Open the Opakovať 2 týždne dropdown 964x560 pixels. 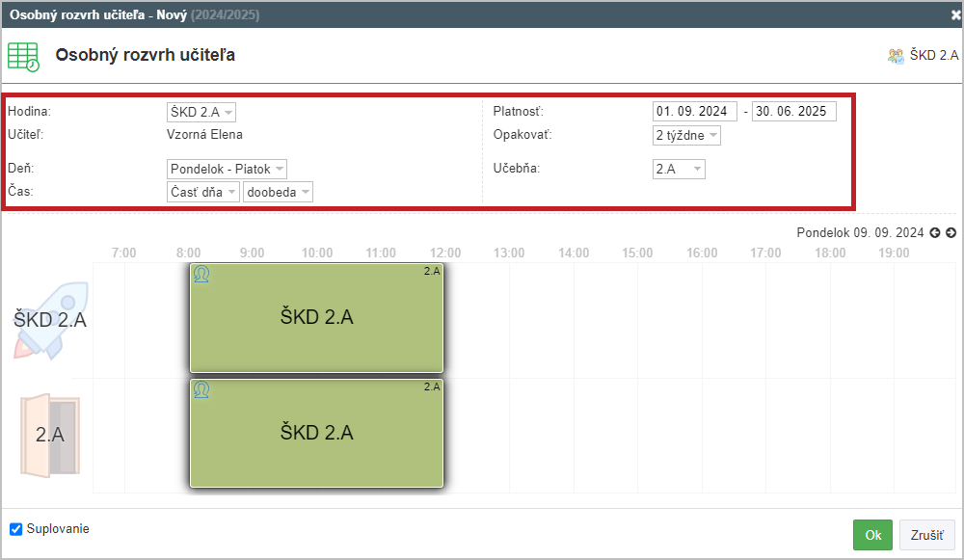pos(686,135)
